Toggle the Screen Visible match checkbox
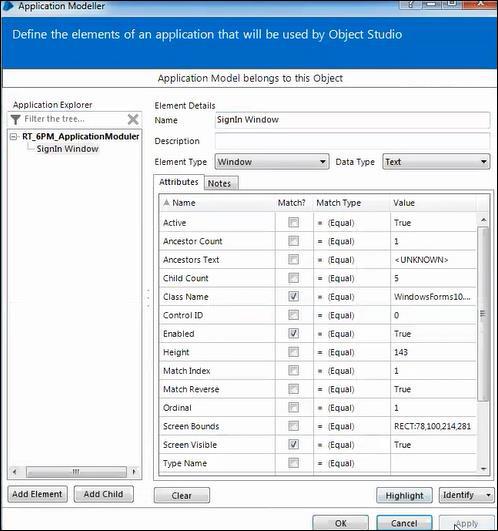 tap(293, 444)
